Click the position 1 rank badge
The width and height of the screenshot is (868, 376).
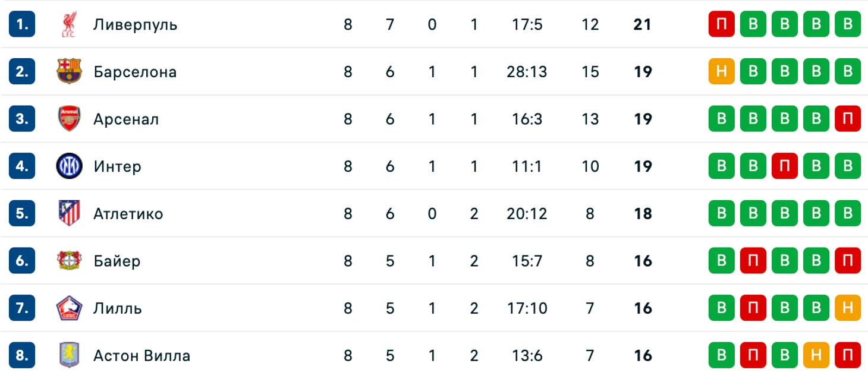coord(22,24)
